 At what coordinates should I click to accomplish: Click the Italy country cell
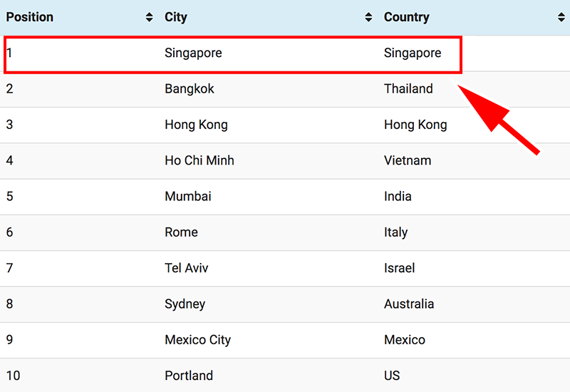(x=396, y=232)
